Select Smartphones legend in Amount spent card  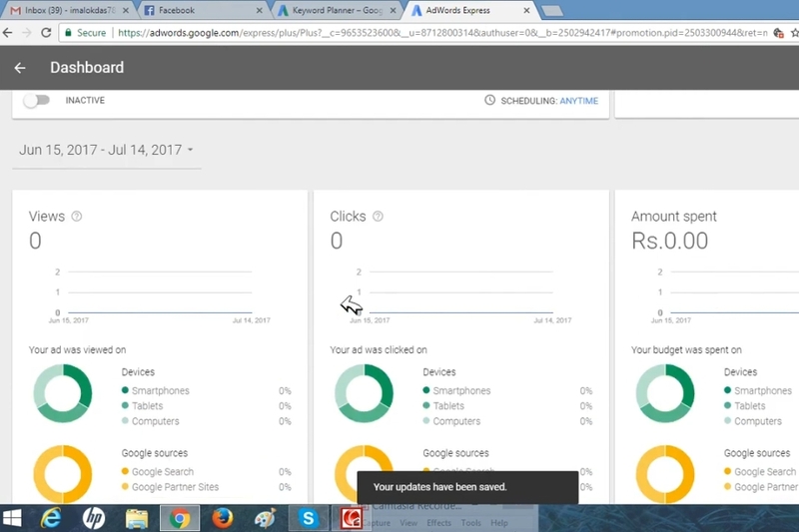point(758,390)
